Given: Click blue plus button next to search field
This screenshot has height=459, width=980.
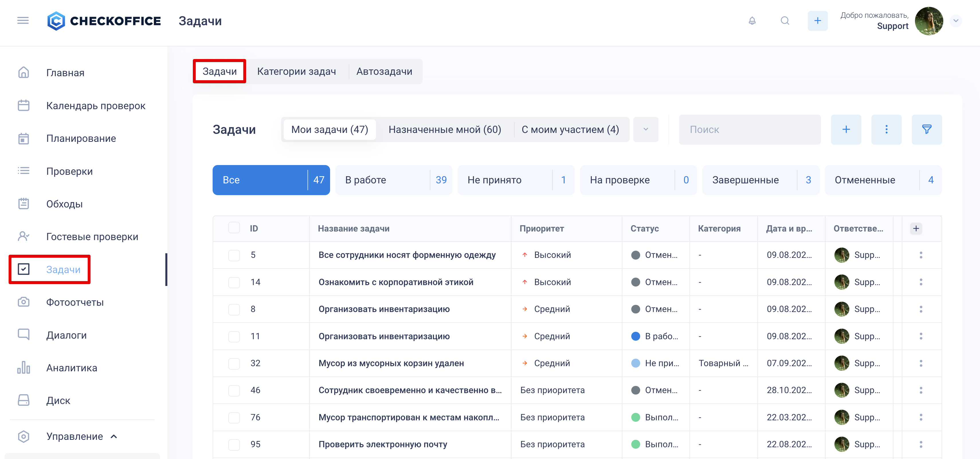Looking at the screenshot, I should click(846, 129).
